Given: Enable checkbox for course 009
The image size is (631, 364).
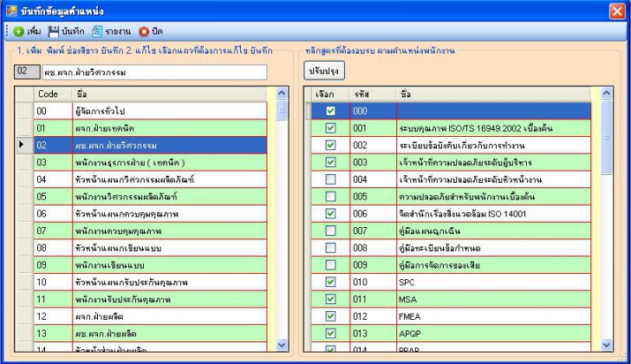Looking at the screenshot, I should [330, 264].
